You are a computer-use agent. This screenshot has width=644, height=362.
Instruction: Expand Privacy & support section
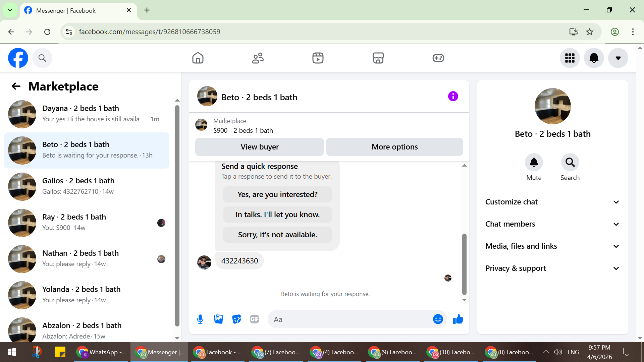[552, 268]
